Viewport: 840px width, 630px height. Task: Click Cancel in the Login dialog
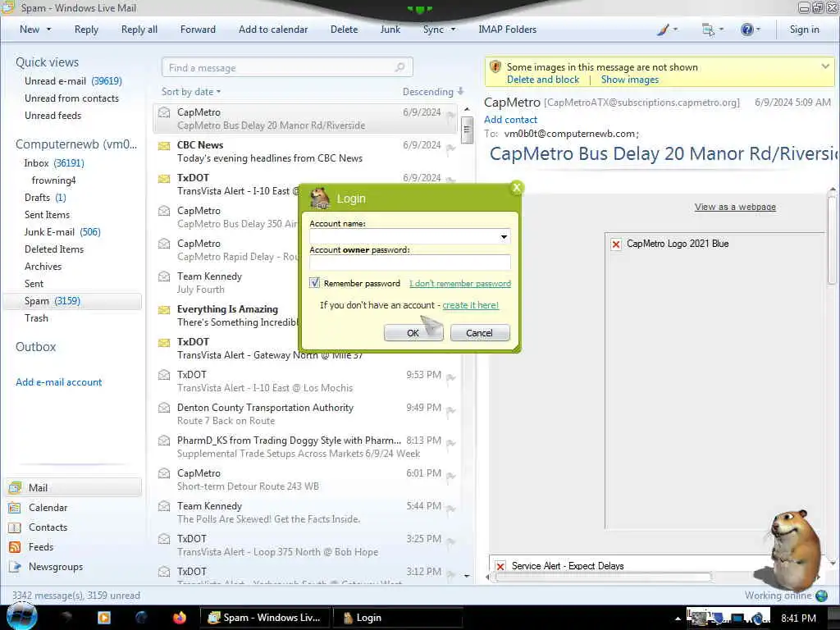click(479, 333)
